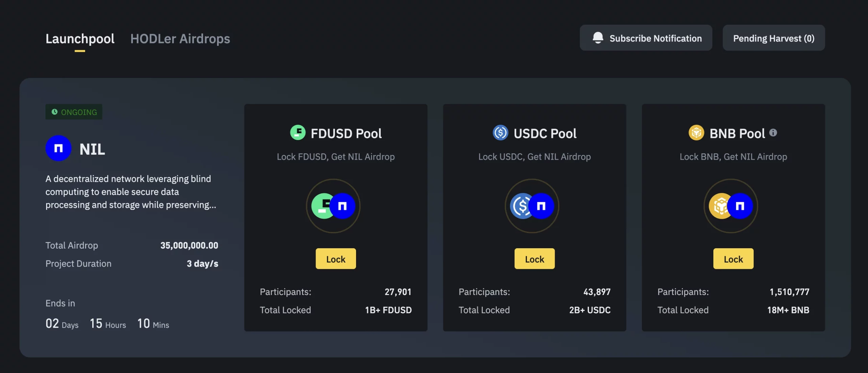Lock FDUSD in the FDUSD Pool

[336, 259]
